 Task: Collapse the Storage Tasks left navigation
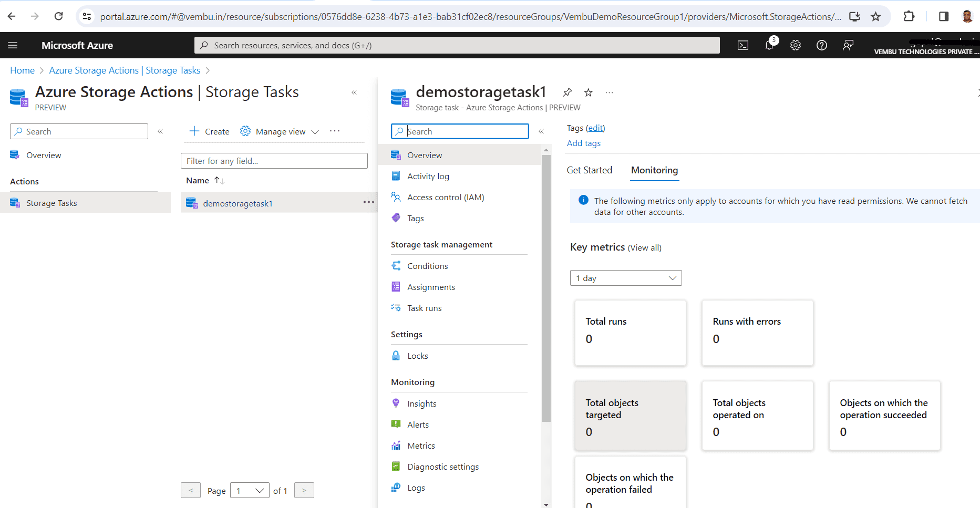(160, 131)
